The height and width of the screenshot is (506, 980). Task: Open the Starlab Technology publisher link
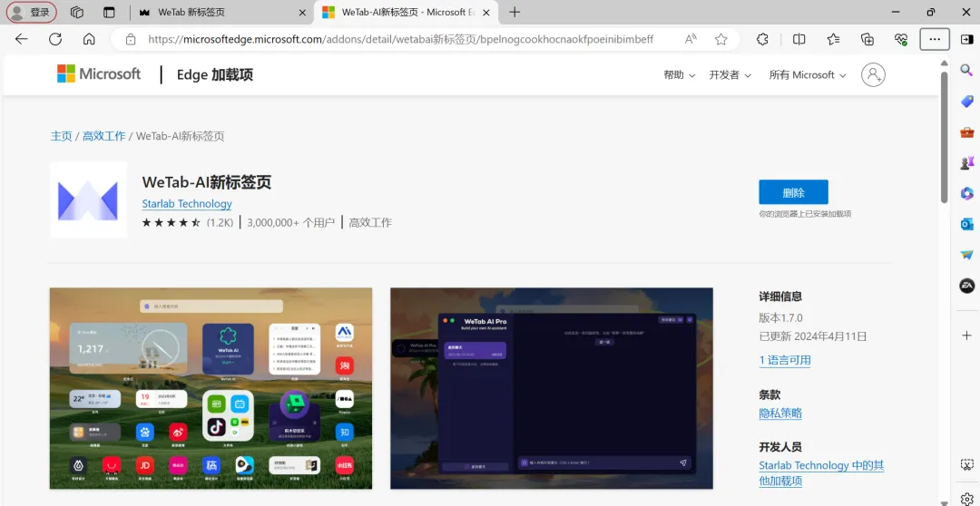point(187,204)
